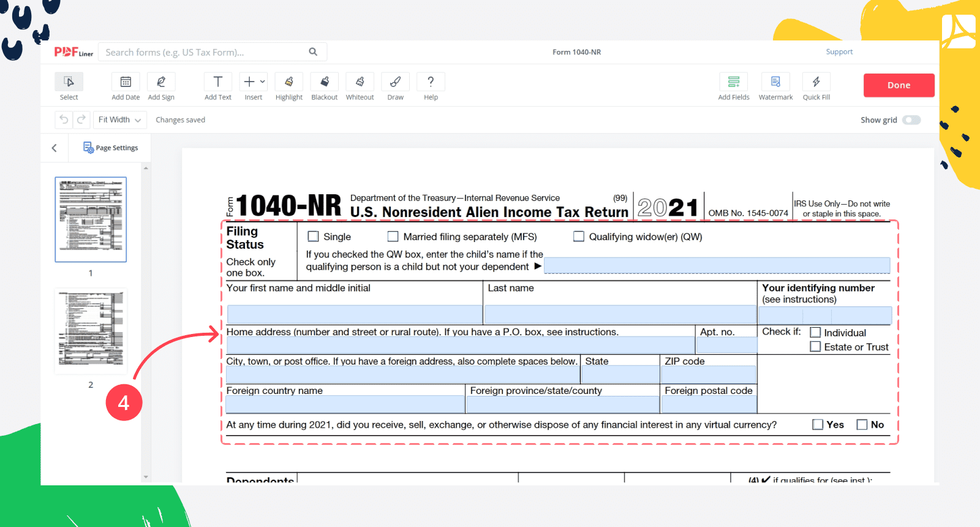The image size is (980, 527).
Task: Choose the Blackout tool
Action: click(x=324, y=82)
